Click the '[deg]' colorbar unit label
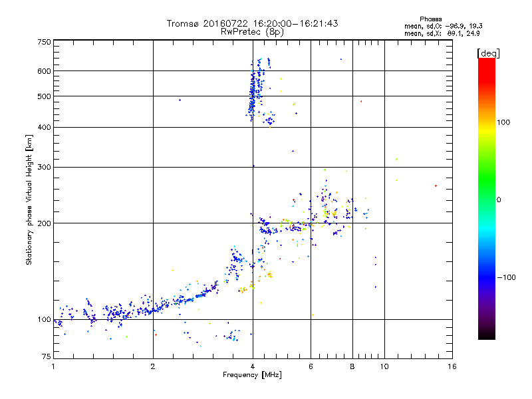Image resolution: width=532 pixels, height=399 pixels. pos(488,53)
